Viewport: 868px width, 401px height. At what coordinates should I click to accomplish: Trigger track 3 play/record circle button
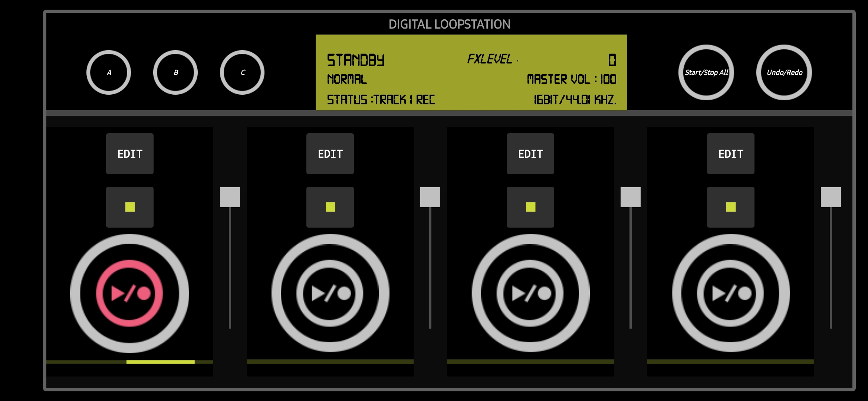click(530, 293)
